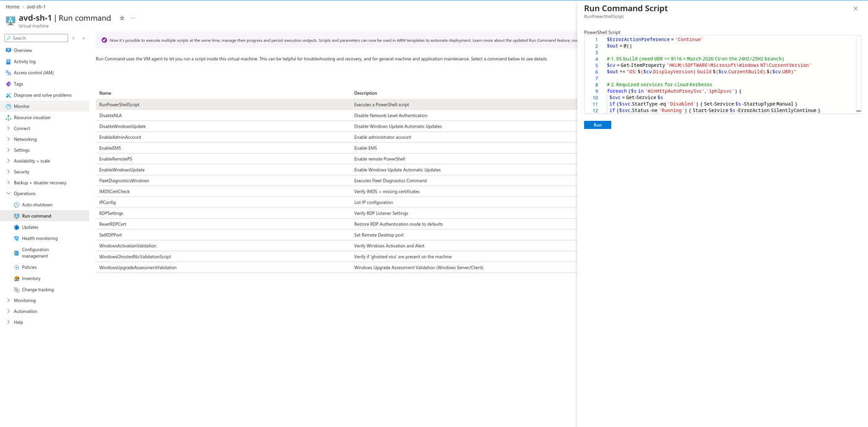
Task: Select the IMDSCertCheck command
Action: [x=336, y=191]
